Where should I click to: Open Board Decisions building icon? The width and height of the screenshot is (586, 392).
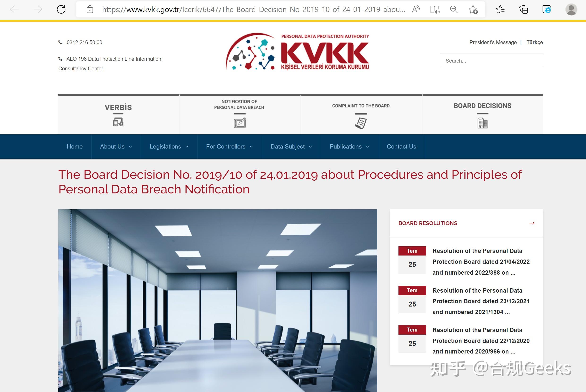tap(482, 123)
